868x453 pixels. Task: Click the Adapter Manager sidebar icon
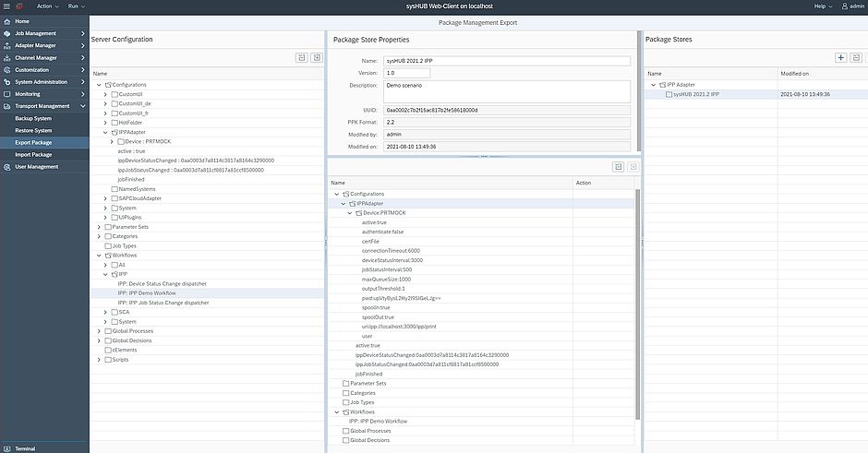pos(7,46)
